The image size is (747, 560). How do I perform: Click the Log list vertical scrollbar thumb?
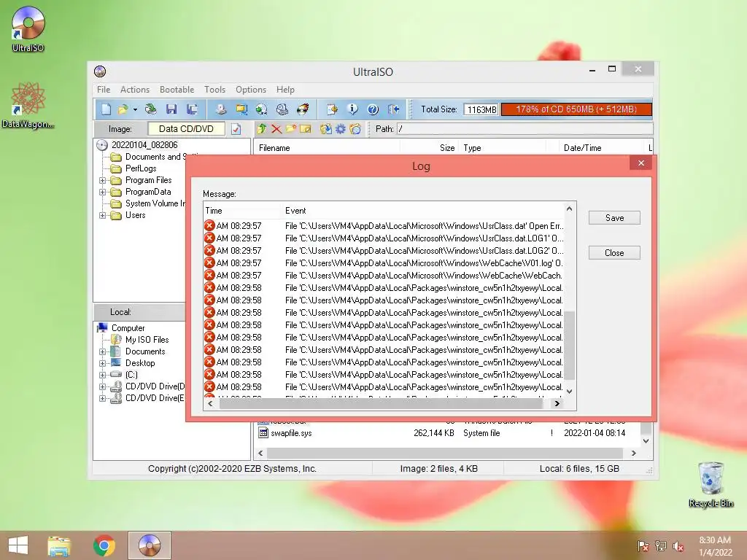point(569,345)
